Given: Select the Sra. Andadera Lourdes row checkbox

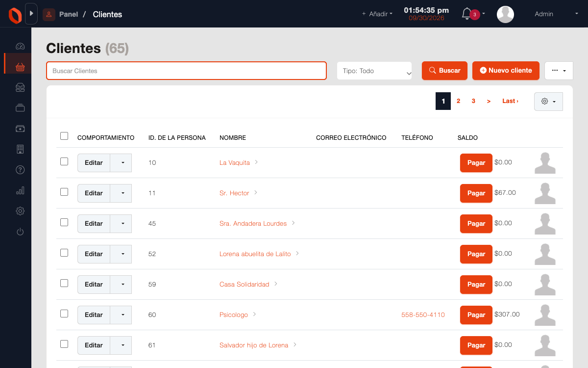Looking at the screenshot, I should point(64,222).
